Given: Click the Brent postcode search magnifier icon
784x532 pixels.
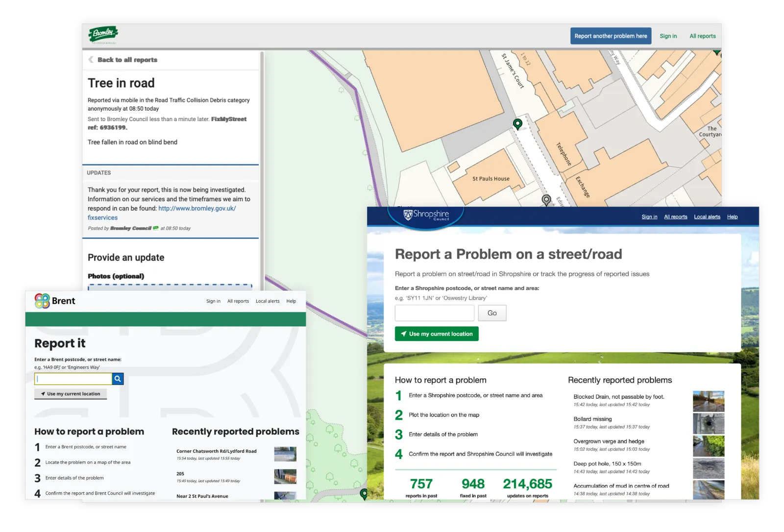Looking at the screenshot, I should point(118,379).
